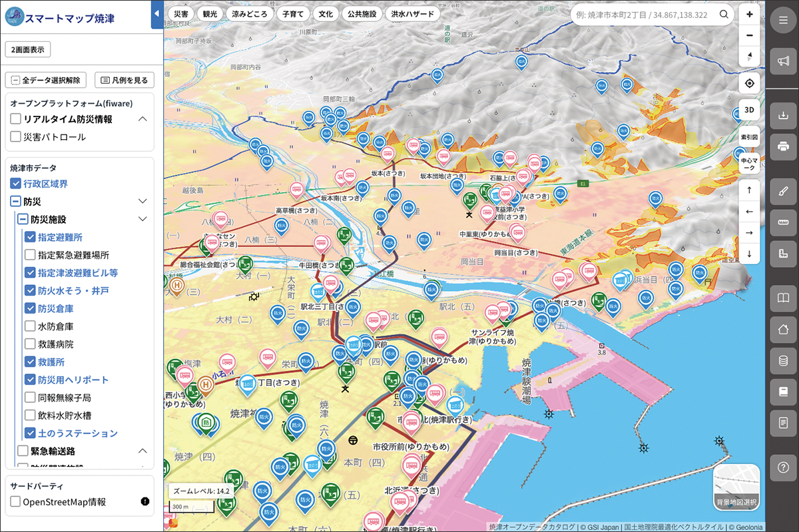Collapse the left side panel arrow
The image size is (799, 532).
157,15
